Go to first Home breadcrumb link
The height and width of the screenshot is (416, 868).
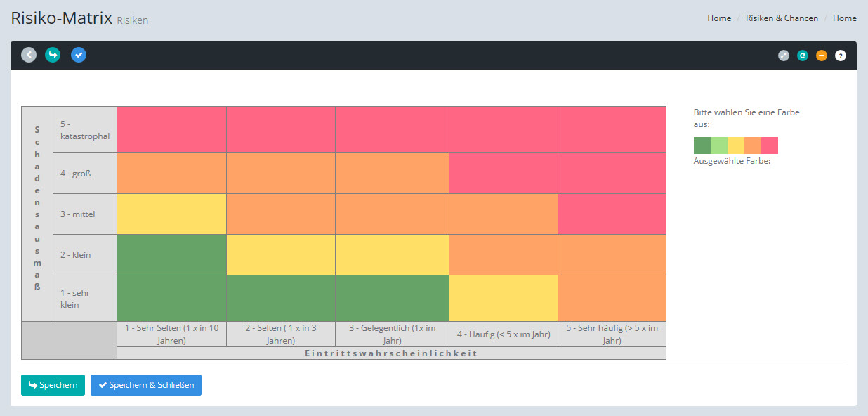[x=719, y=18]
